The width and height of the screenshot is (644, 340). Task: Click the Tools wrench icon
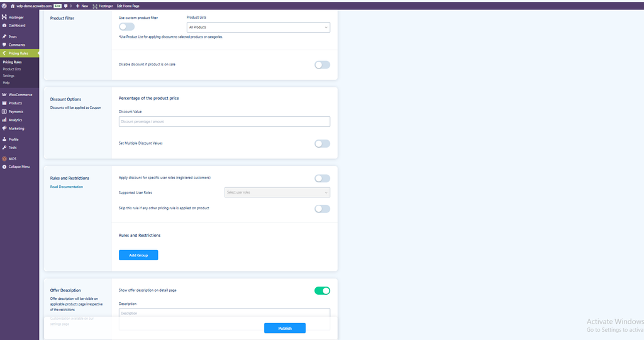[x=4, y=148]
